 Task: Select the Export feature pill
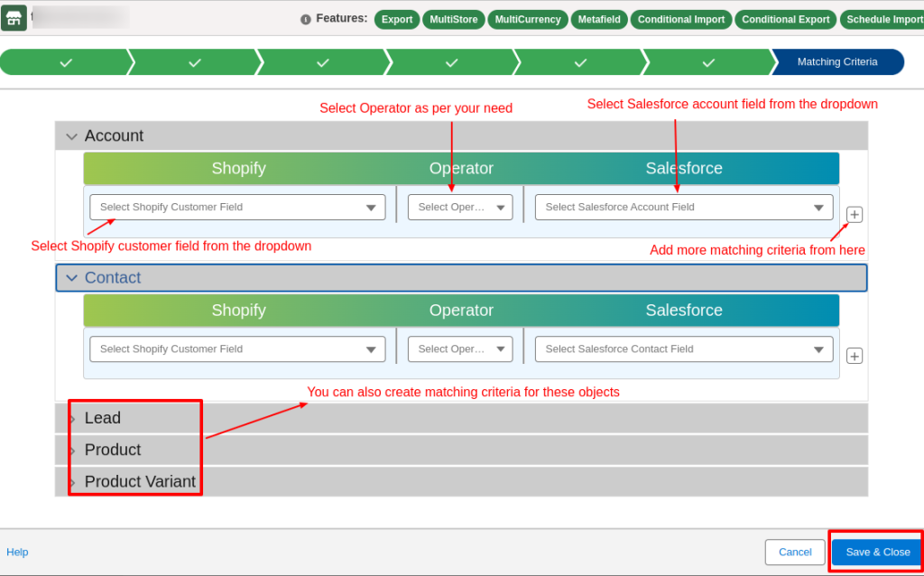click(x=397, y=20)
